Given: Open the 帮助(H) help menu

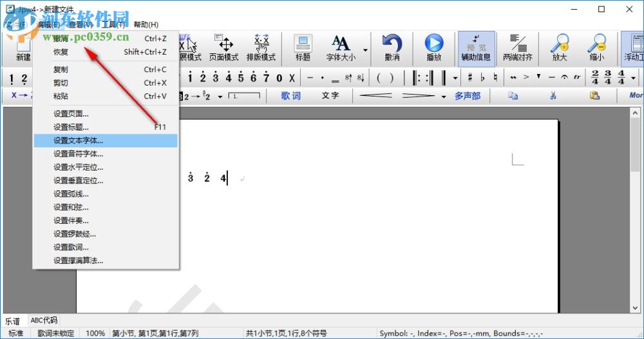Looking at the screenshot, I should (x=146, y=24).
